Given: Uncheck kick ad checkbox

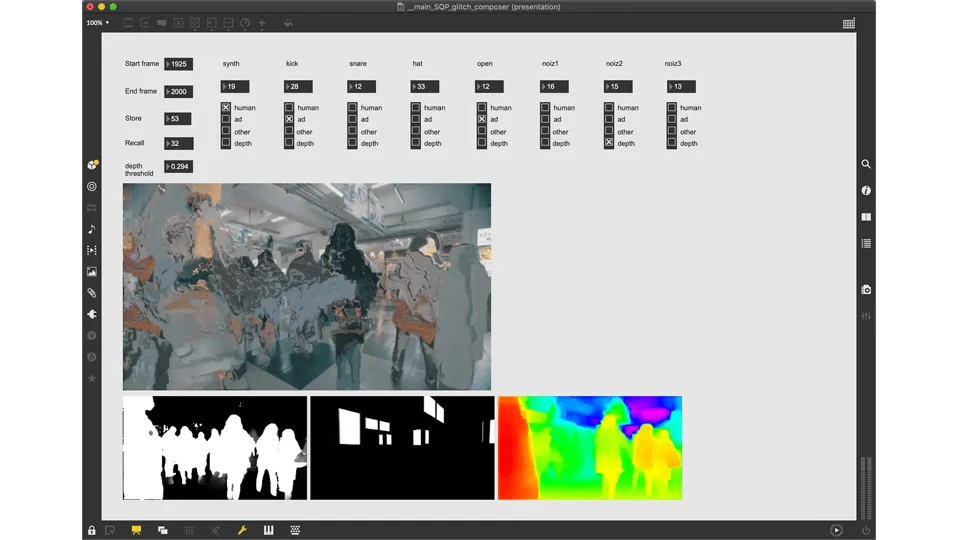Looking at the screenshot, I should coord(289,119).
